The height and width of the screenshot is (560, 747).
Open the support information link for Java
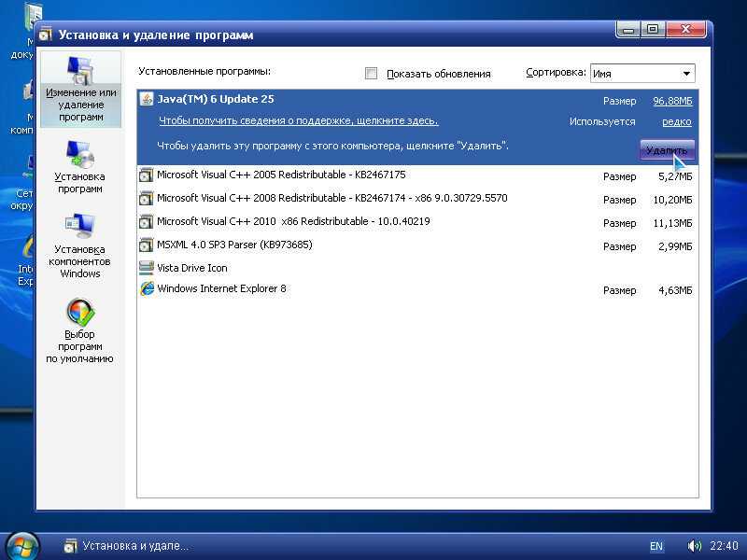(x=298, y=121)
